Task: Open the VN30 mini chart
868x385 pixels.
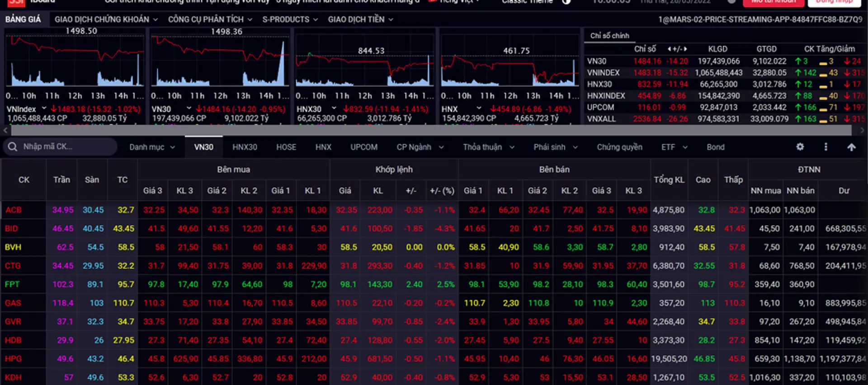Action: coord(220,61)
